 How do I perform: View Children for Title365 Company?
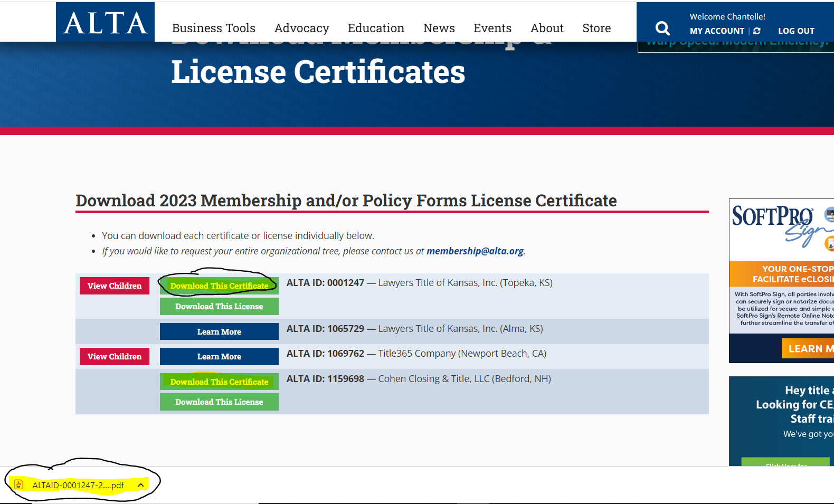pyautogui.click(x=115, y=357)
